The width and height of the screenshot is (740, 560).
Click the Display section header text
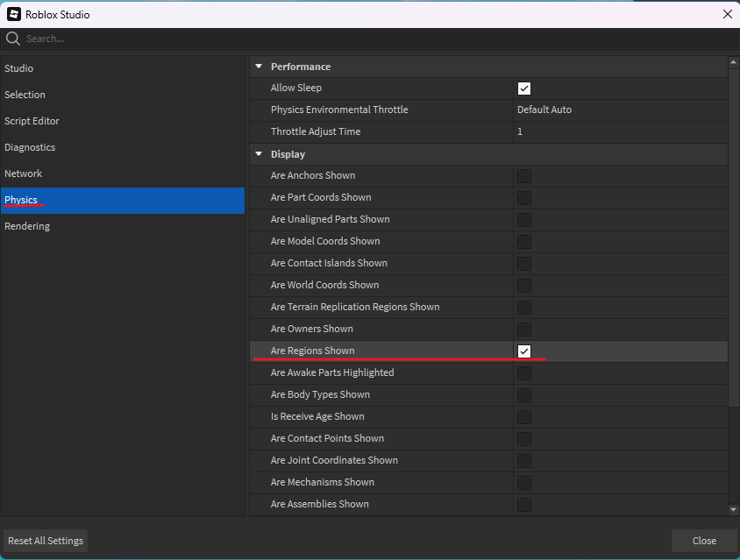288,154
